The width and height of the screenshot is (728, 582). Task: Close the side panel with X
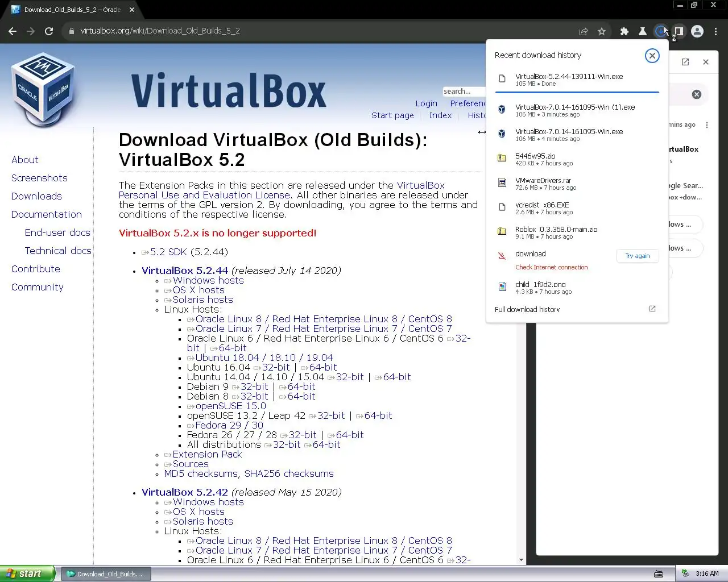(x=706, y=62)
